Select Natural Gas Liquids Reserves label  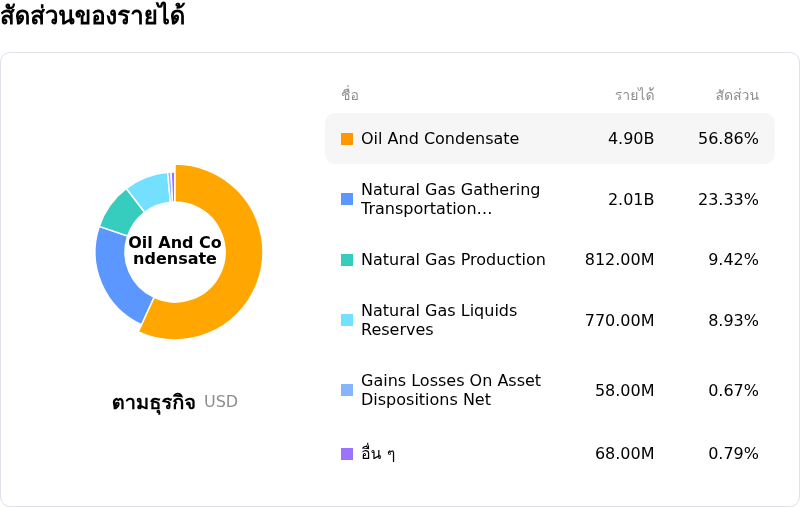(x=439, y=320)
